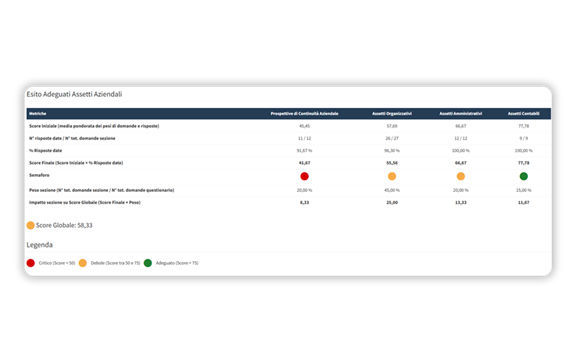This screenshot has width=576, height=362.
Task: Click the percentage value 91,67 %
Action: click(305, 150)
